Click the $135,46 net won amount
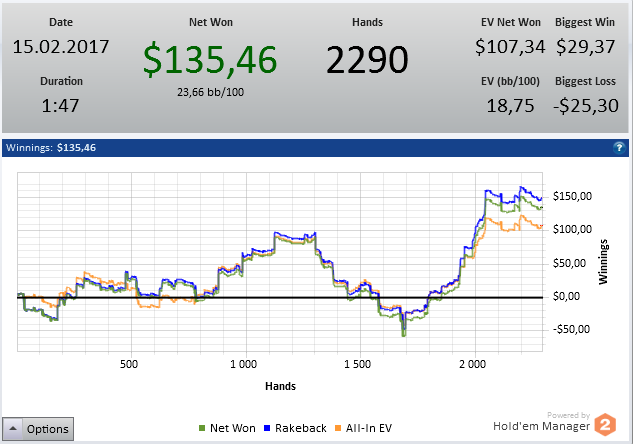This screenshot has width=633, height=444. click(x=210, y=60)
